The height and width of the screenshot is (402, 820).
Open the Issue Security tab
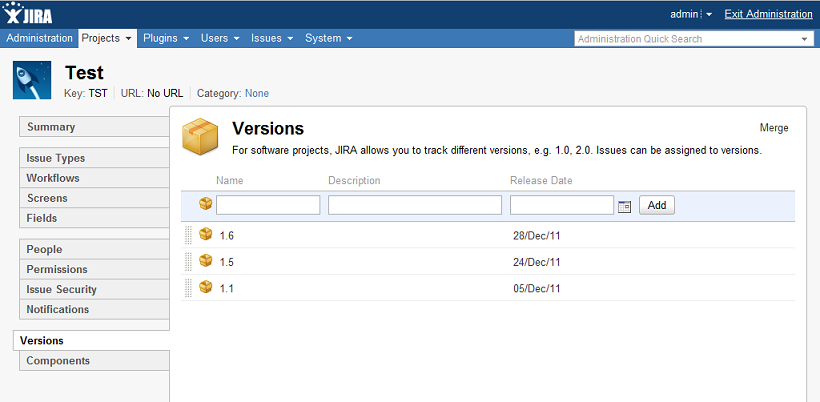(x=94, y=289)
